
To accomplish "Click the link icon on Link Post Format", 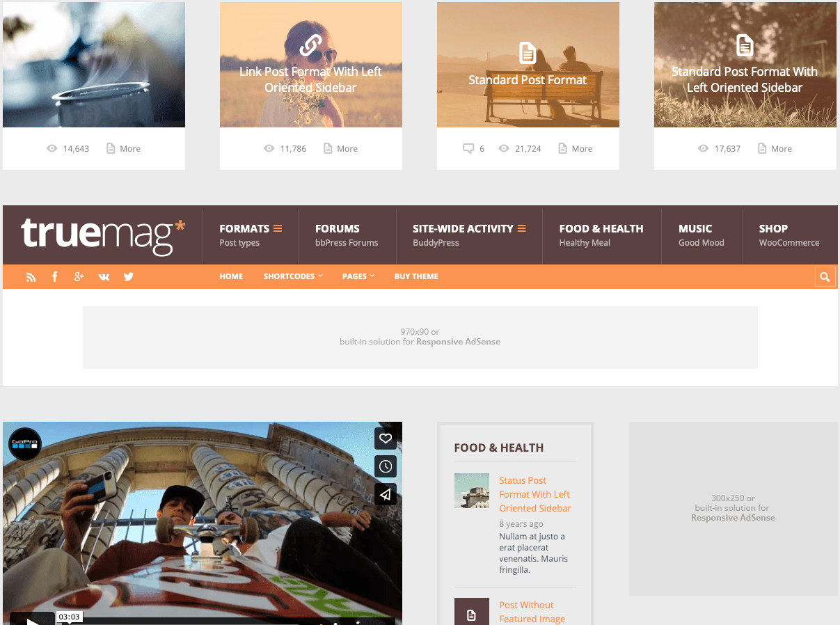I will (x=310, y=43).
